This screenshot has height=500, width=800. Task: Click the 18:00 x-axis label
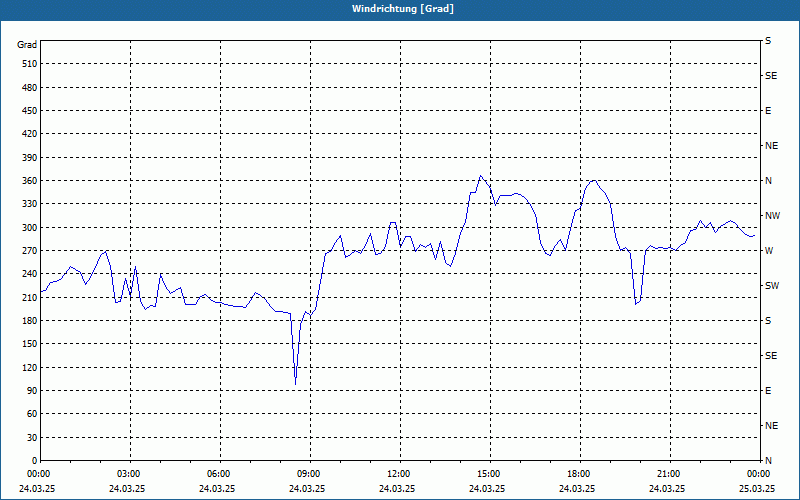click(x=580, y=474)
